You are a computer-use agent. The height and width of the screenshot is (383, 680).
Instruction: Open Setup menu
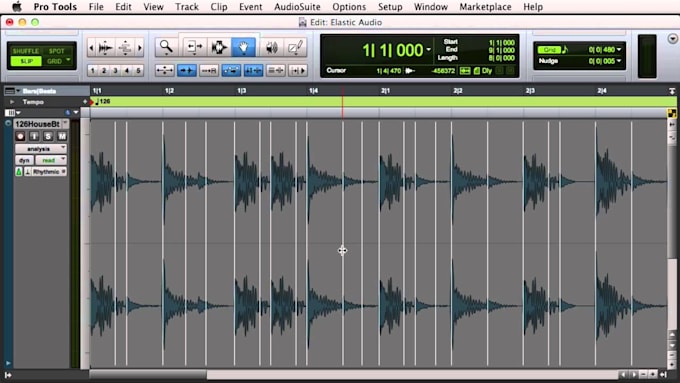point(389,7)
